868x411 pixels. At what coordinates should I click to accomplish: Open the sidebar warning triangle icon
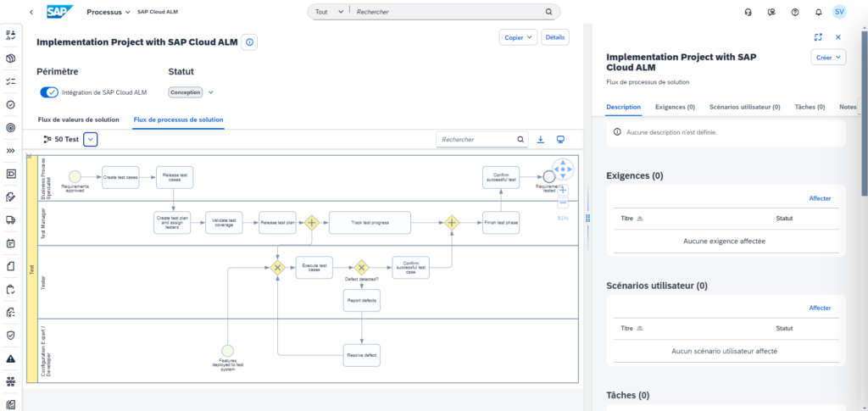[10, 358]
